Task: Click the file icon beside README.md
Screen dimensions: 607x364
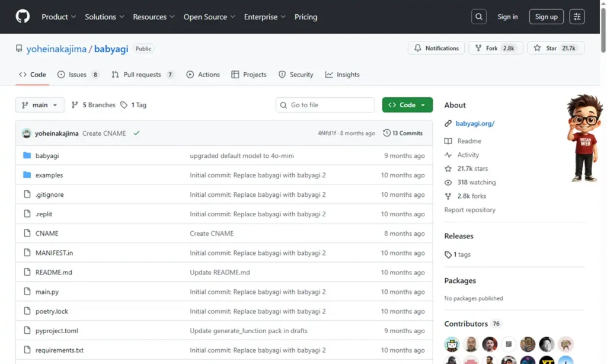Action: [x=27, y=272]
